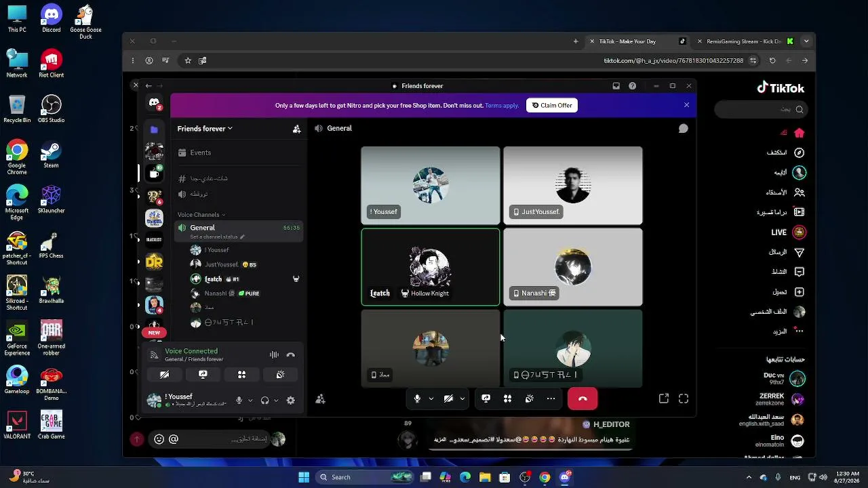Open Discord help icon in title bar

click(633, 86)
